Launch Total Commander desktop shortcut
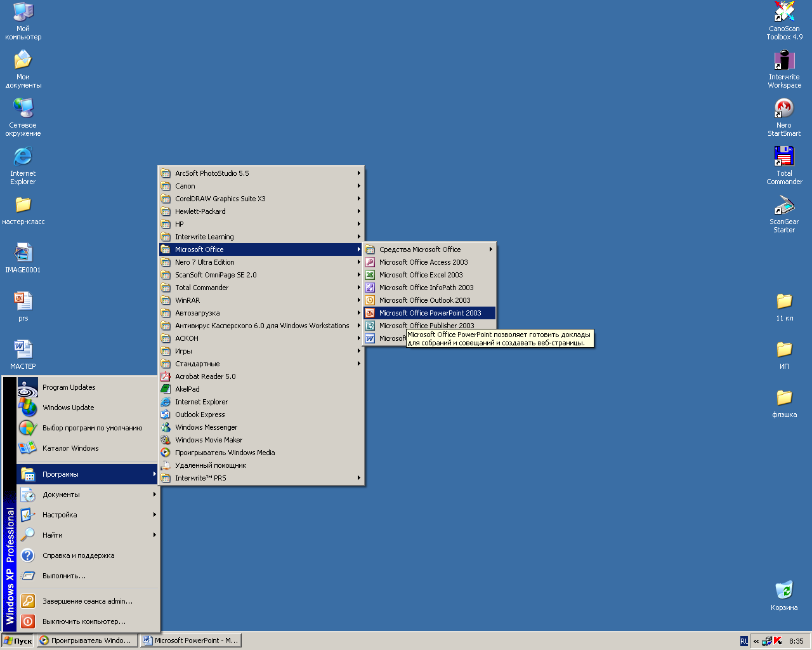Viewport: 812px width, 650px height. click(784, 165)
